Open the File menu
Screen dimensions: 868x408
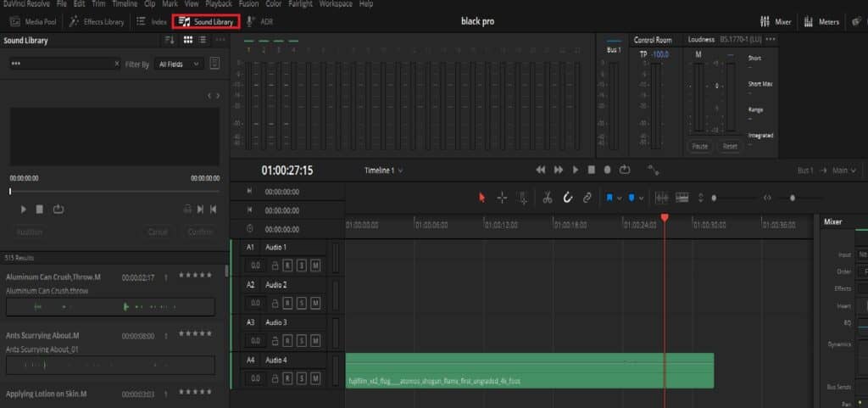pyautogui.click(x=61, y=4)
